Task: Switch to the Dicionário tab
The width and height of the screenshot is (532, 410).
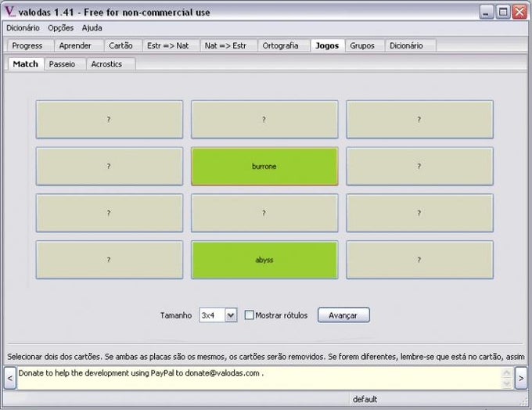Action: 410,46
